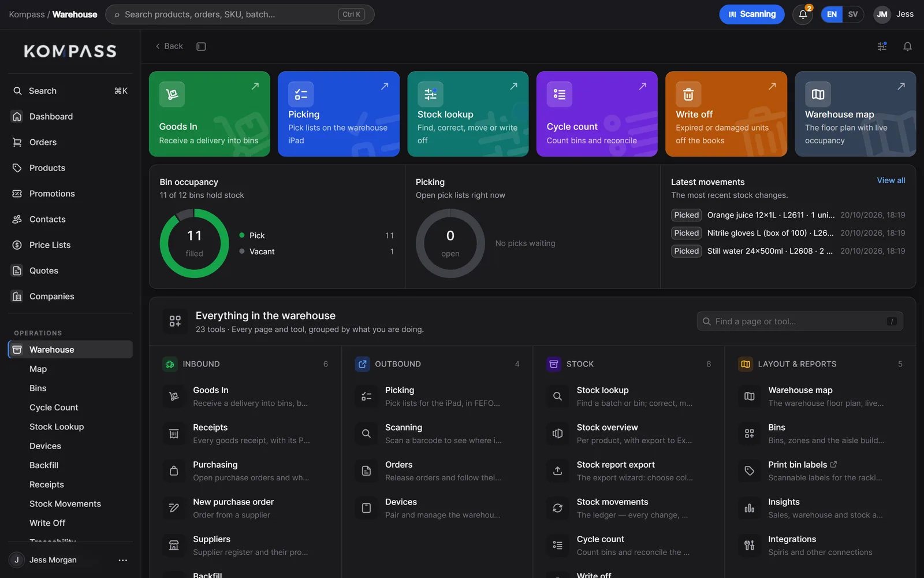Open the customize sliders icon at top right
This screenshot has height=578, width=924.
click(882, 46)
